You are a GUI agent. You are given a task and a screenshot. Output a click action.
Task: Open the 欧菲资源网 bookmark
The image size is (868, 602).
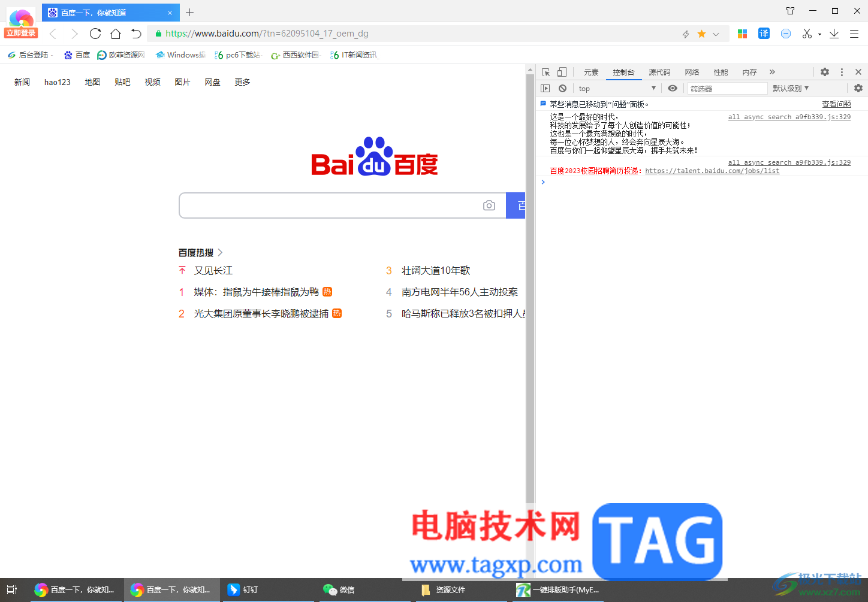click(120, 55)
